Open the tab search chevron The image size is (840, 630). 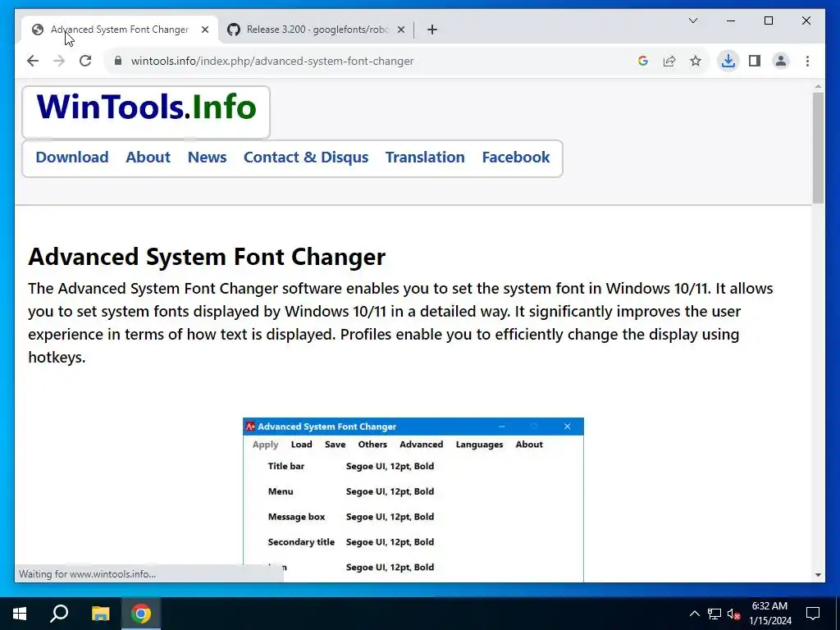(692, 21)
